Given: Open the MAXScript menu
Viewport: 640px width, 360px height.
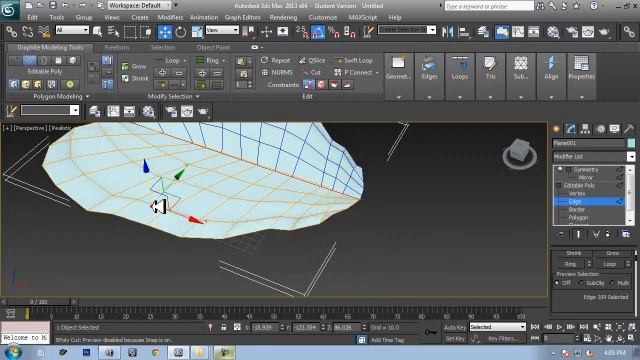Looking at the screenshot, I should pyautogui.click(x=362, y=18).
